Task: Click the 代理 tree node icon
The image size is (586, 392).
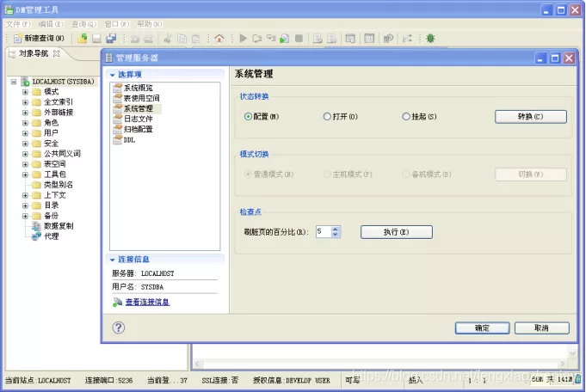Action: coord(36,236)
